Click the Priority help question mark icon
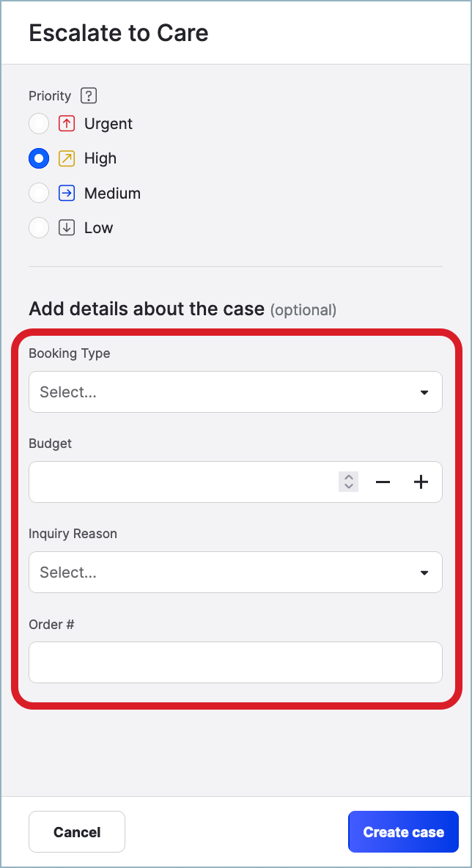The height and width of the screenshot is (868, 472). point(89,96)
